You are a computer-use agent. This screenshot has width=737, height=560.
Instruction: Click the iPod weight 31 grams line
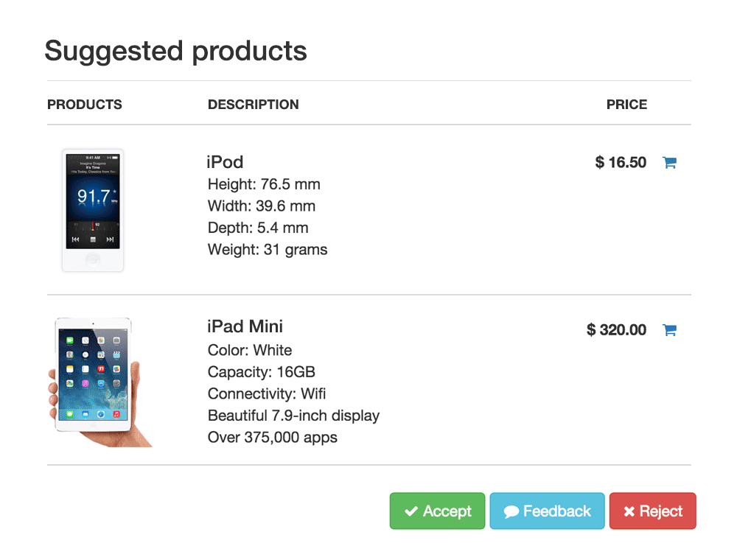(x=268, y=250)
